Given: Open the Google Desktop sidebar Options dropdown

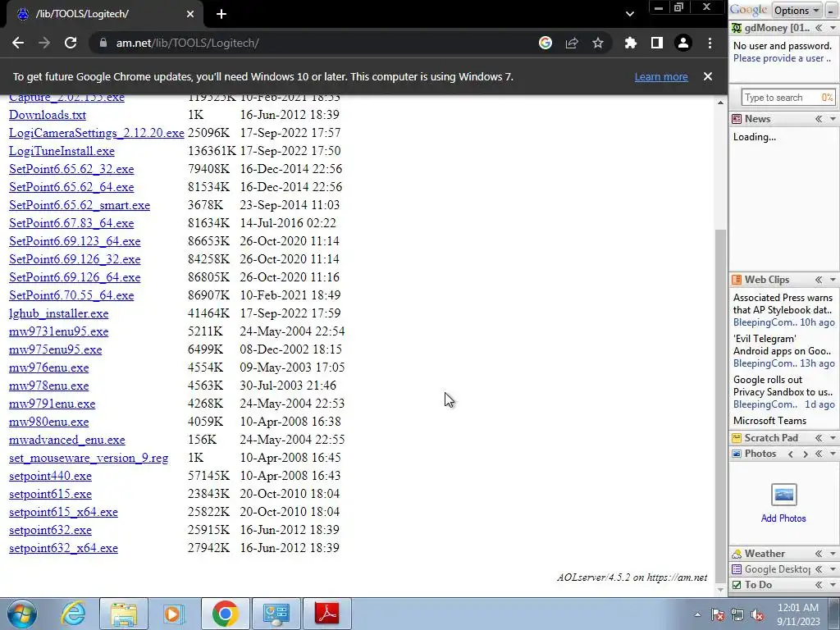Looking at the screenshot, I should pyautogui.click(x=797, y=10).
